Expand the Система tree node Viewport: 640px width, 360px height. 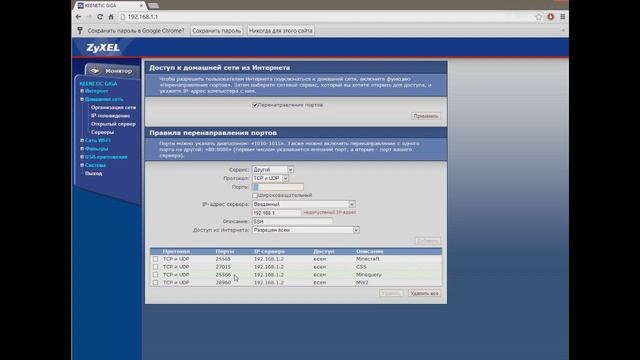[82, 165]
